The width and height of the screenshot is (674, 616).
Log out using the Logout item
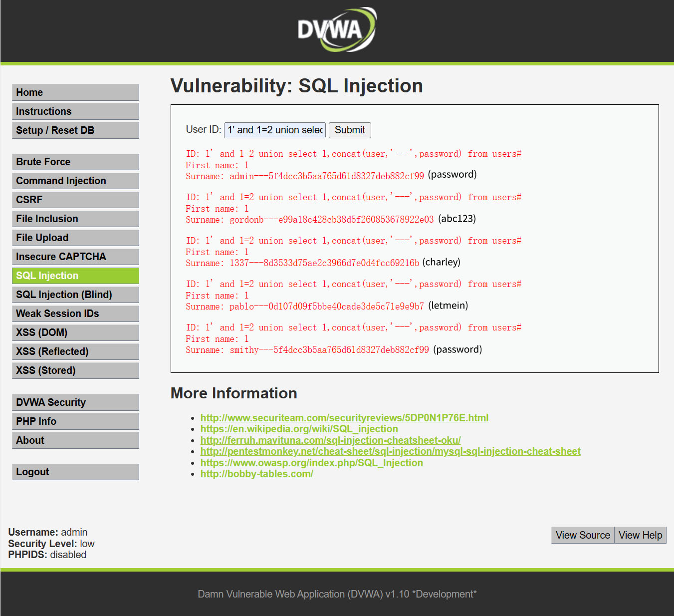(75, 472)
